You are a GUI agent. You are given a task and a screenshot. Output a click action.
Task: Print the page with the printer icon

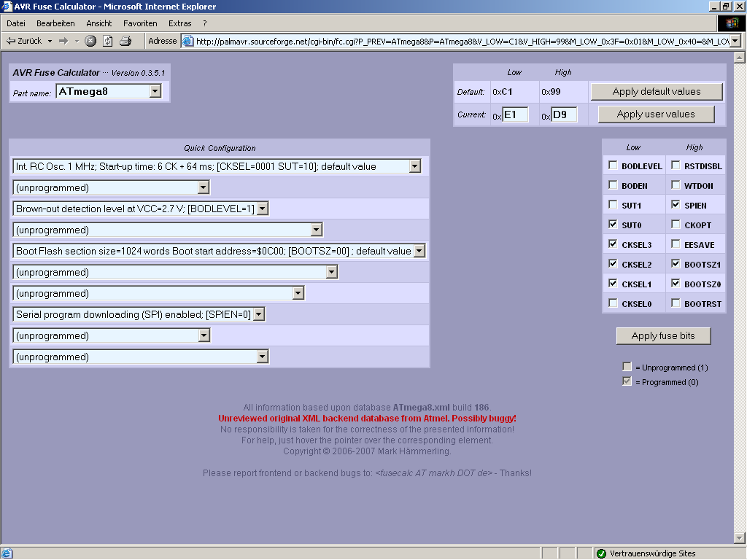click(x=125, y=41)
